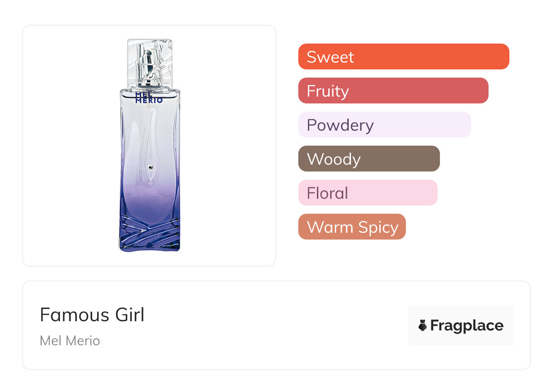The width and height of the screenshot is (553, 392).
Task: Click the dark purple Powdery text label
Action: click(340, 125)
